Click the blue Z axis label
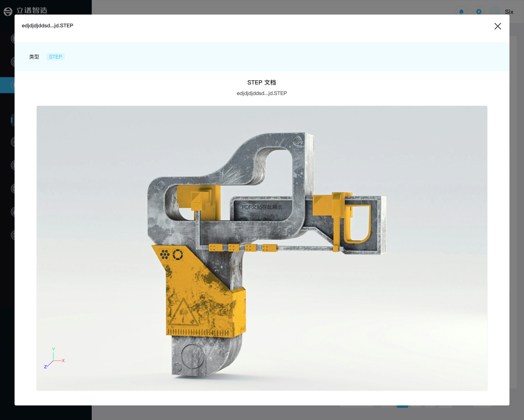The width and height of the screenshot is (524, 420). (45, 367)
